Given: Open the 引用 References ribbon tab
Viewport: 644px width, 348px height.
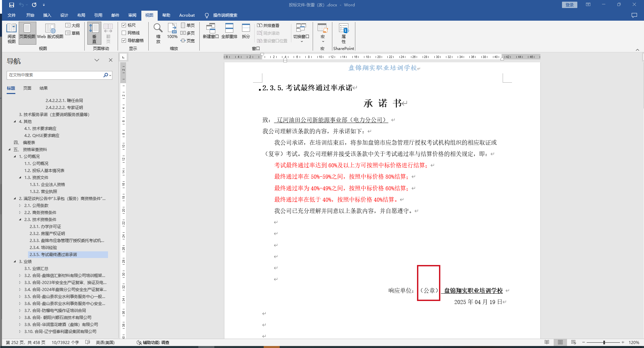Looking at the screenshot, I should point(98,15).
